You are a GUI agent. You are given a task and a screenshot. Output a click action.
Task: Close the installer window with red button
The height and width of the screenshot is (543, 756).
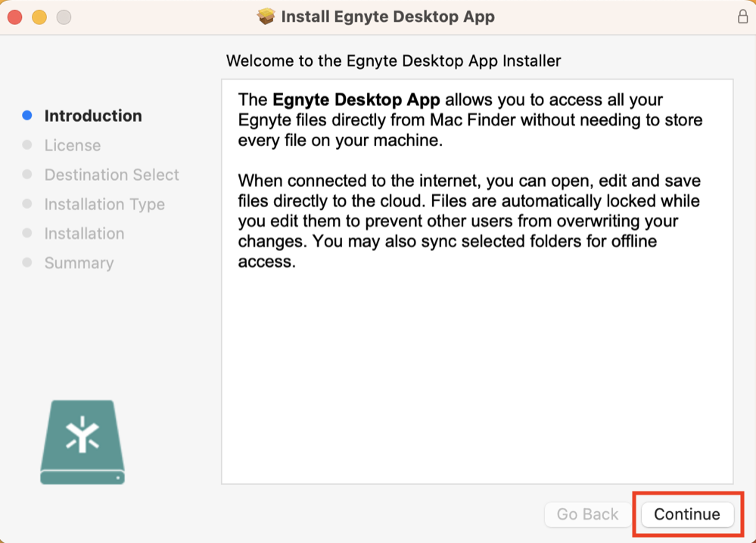[x=15, y=17]
